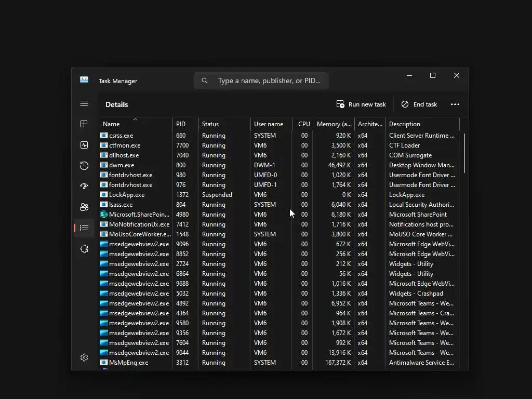Click the Antimalware Service description cell
Screen dimensions: 532x399
coord(421,362)
